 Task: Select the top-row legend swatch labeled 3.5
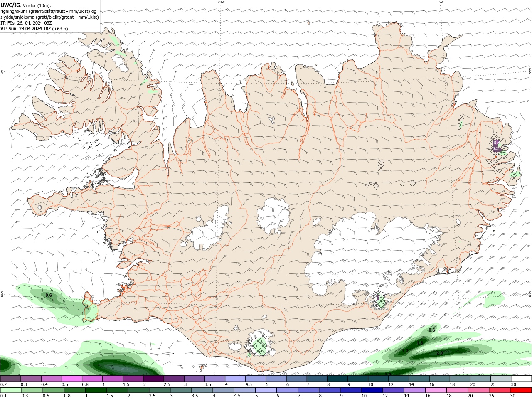tap(214, 379)
